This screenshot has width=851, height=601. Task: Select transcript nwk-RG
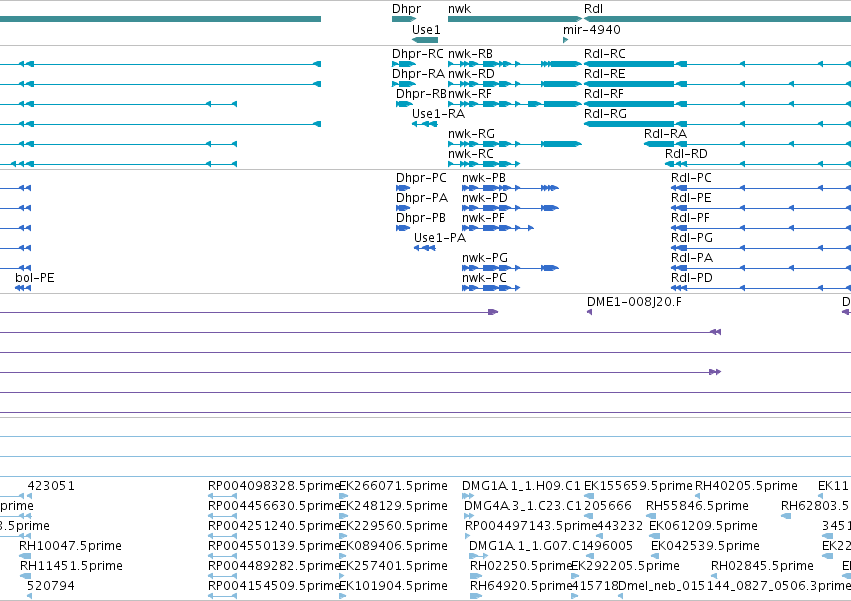tap(471, 134)
